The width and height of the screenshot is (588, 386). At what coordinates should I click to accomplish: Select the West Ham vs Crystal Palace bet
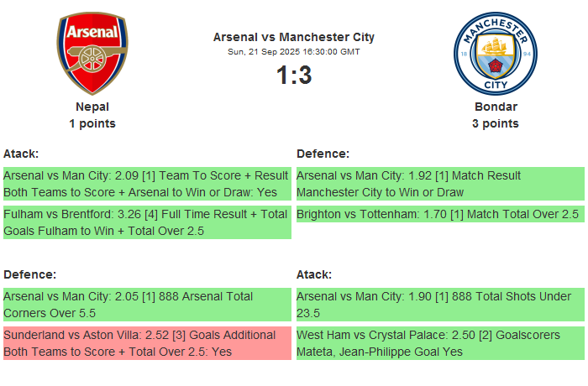pyautogui.click(x=440, y=343)
